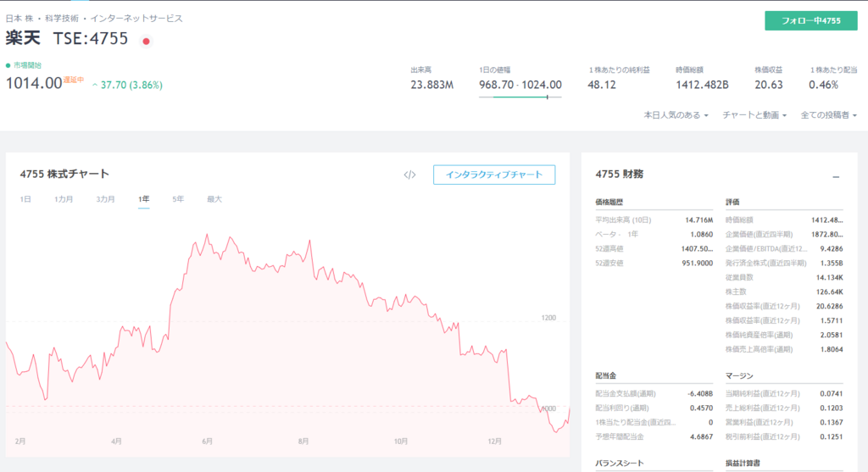The width and height of the screenshot is (868, 472).
Task: Click the 評価 section header
Action: [x=732, y=203]
